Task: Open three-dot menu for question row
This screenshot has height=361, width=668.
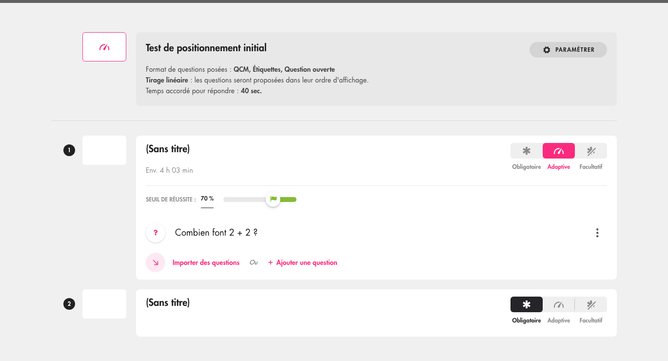Action: [x=597, y=233]
